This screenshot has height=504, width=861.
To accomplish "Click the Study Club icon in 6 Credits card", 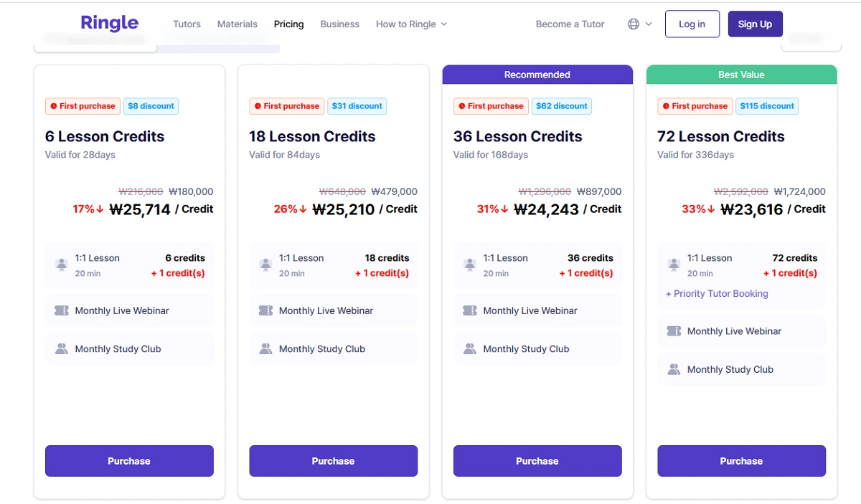I will 62,349.
